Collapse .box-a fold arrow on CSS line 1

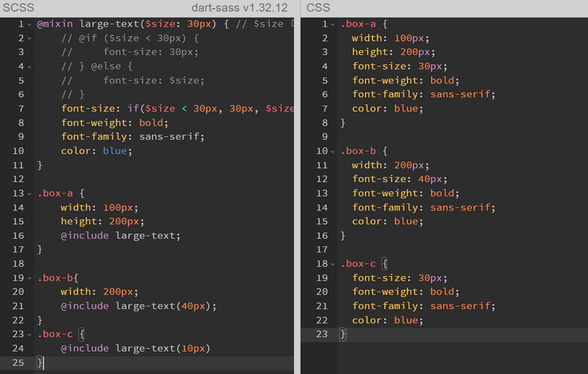click(x=332, y=24)
